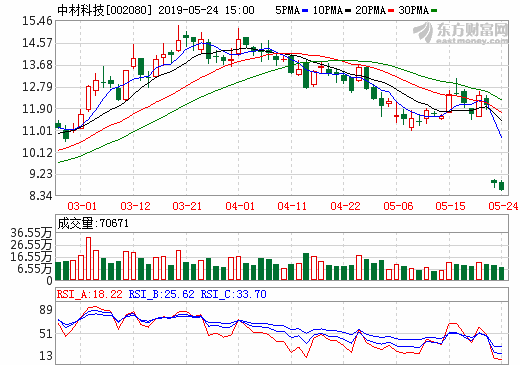
Task: Click the last green candlestick near 8.34
Action: pyautogui.click(x=501, y=186)
